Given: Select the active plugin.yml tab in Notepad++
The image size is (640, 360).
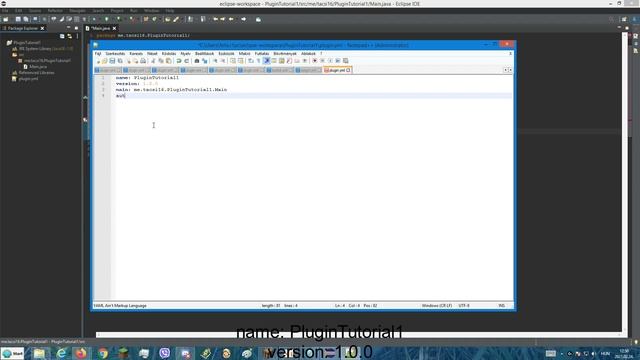Looking at the screenshot, I should [337, 70].
